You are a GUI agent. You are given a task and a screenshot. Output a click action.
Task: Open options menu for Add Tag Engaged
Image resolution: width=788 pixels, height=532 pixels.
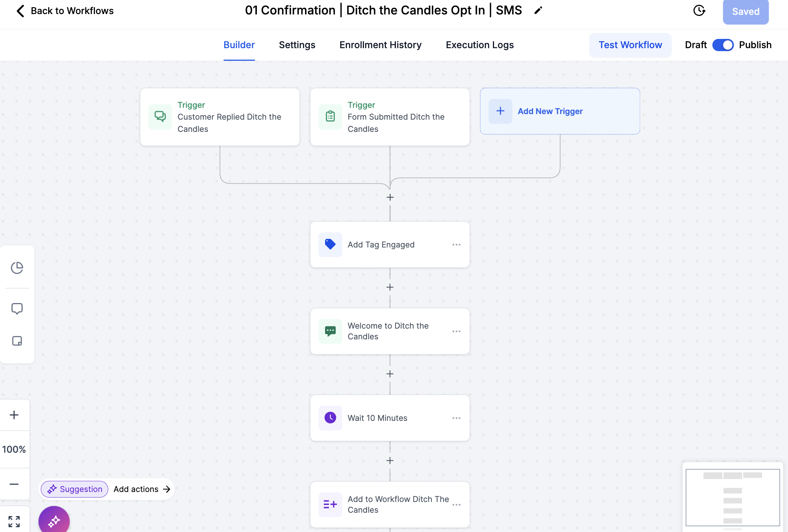pyautogui.click(x=456, y=245)
